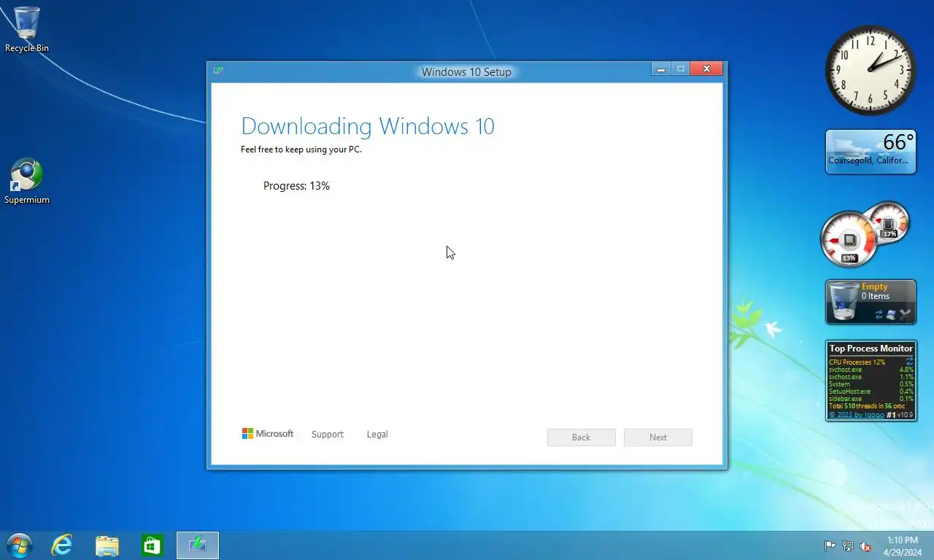
Task: Click 'Feel free to keep using your PC.'
Action: tap(301, 149)
